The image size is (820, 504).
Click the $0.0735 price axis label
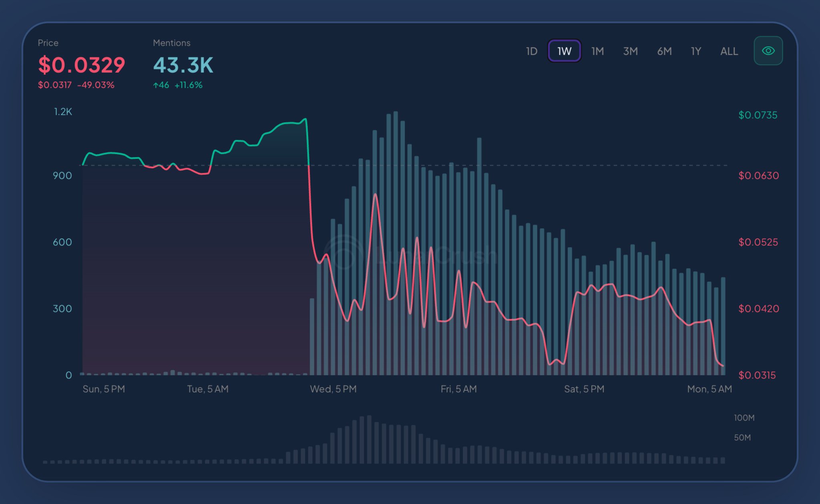click(x=758, y=115)
